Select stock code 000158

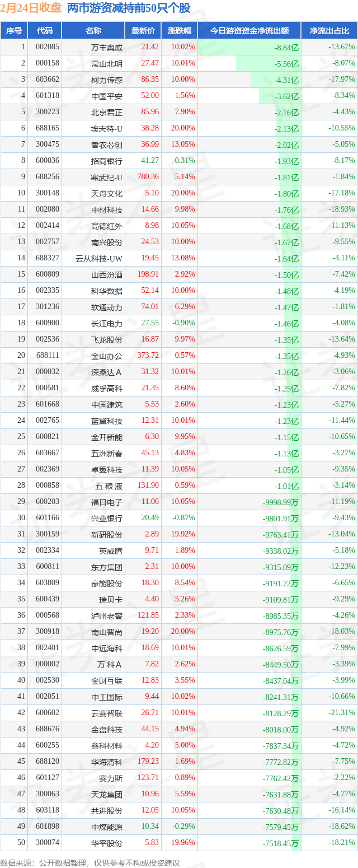47,63
